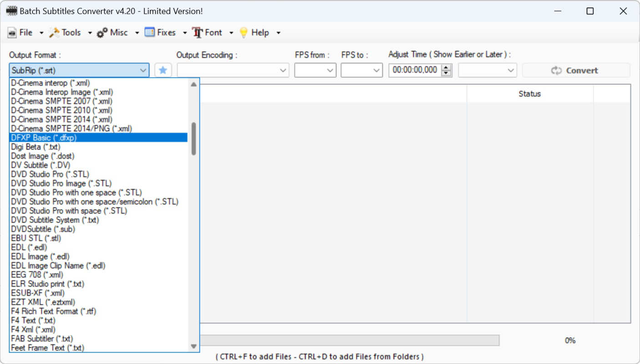
Task: Select EDL Image Clip Name (*.edl)
Action: (x=98, y=266)
